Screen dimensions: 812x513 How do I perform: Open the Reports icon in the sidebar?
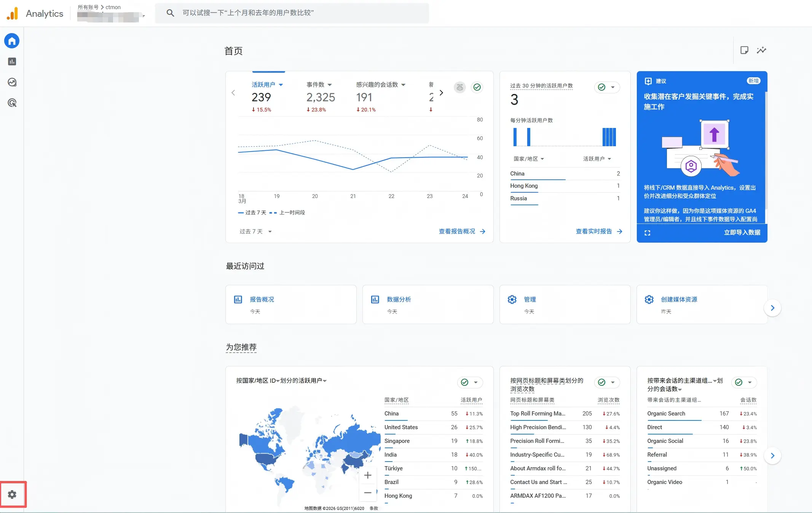pyautogui.click(x=12, y=61)
